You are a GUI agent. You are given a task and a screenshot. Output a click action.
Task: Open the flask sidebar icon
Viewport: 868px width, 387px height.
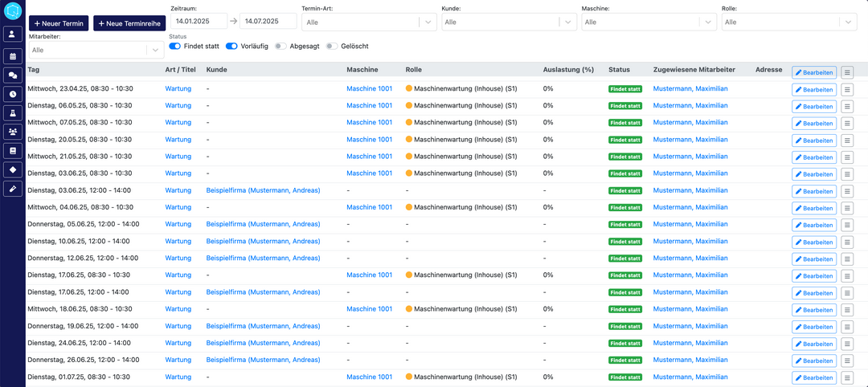point(12,112)
